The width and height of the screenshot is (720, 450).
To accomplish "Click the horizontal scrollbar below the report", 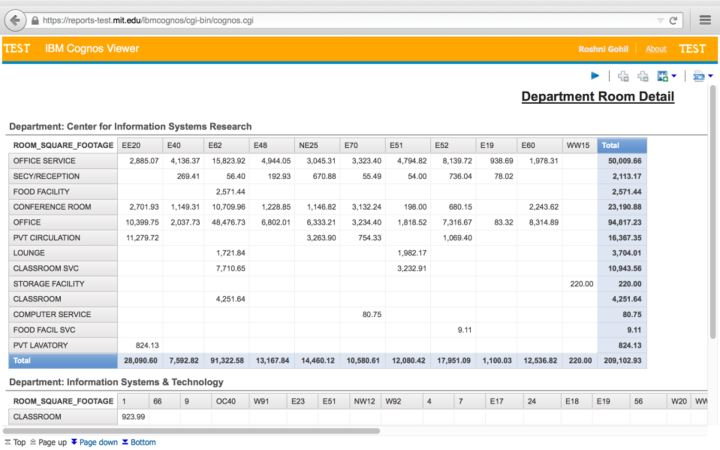I will (190, 431).
